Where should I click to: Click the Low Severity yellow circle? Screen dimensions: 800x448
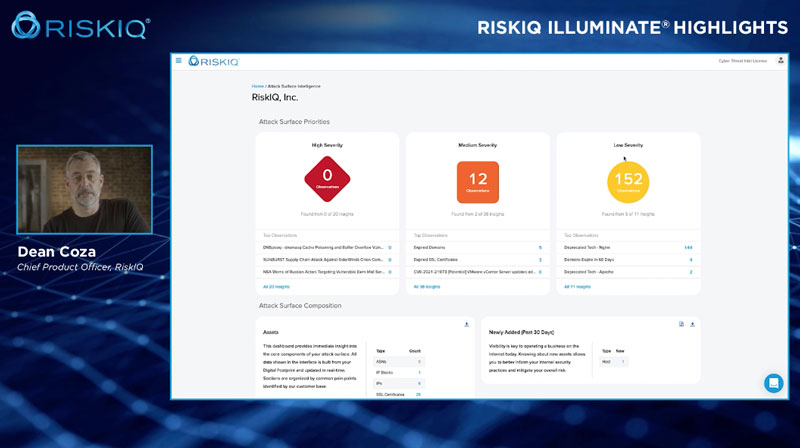pos(628,182)
